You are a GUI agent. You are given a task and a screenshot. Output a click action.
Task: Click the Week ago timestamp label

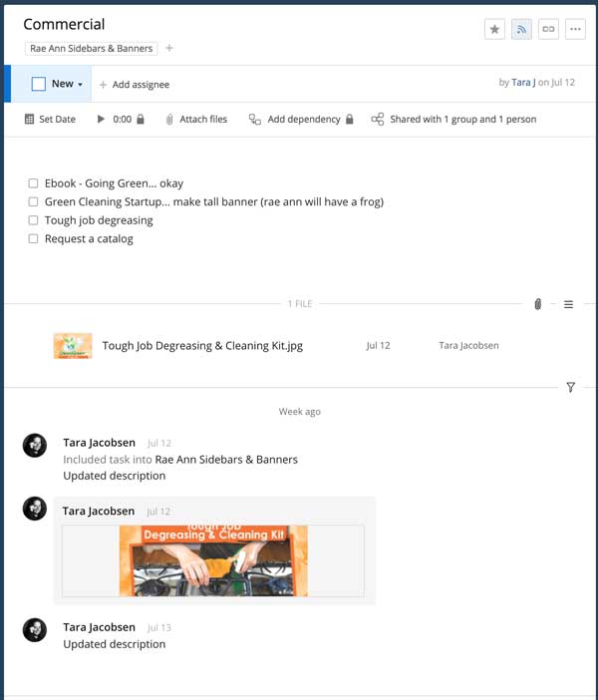click(299, 412)
